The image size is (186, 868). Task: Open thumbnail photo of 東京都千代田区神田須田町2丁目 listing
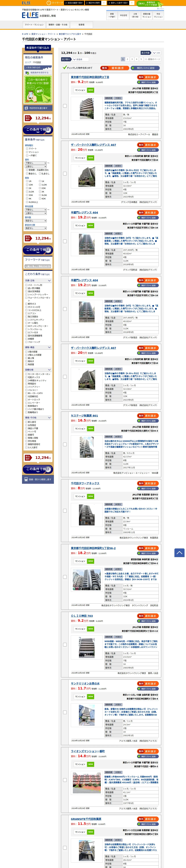coord(87,109)
